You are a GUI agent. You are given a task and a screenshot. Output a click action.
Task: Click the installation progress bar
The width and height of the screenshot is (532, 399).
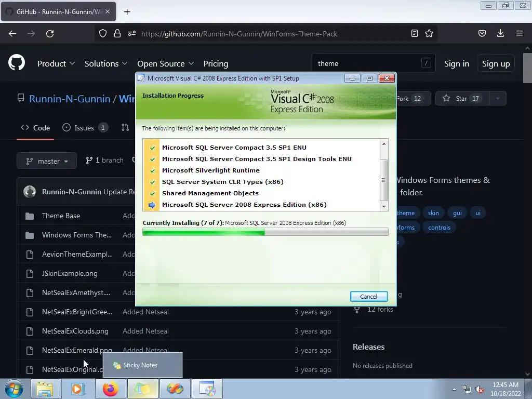point(265,232)
